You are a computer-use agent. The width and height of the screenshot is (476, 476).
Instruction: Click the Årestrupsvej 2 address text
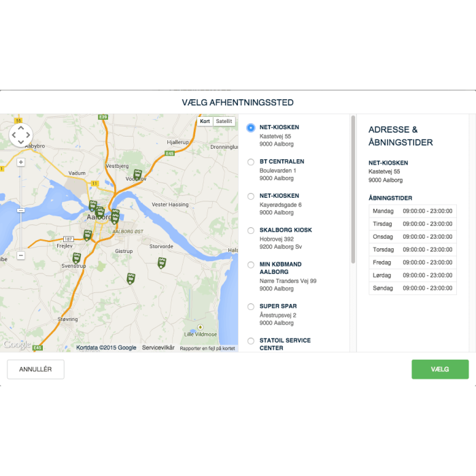tap(277, 316)
